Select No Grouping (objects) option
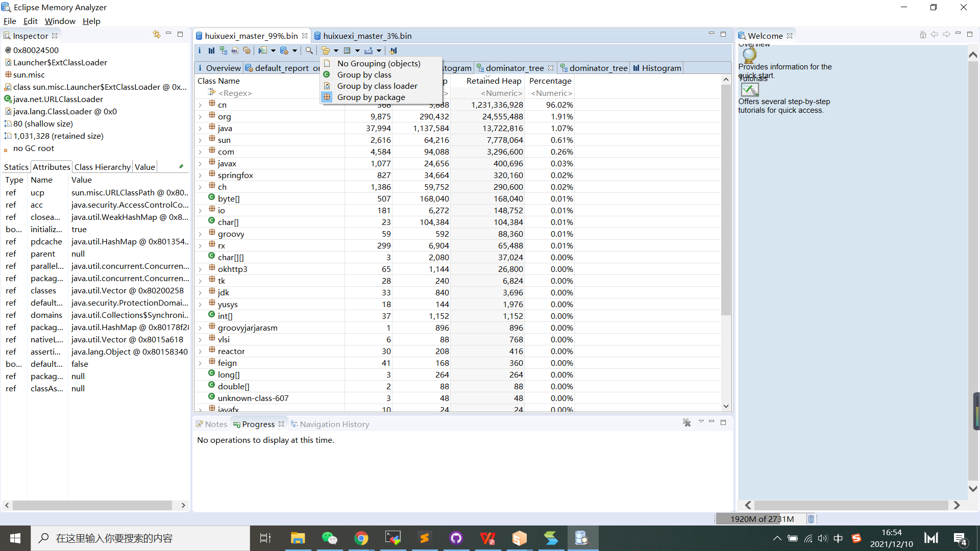Image resolution: width=980 pixels, height=551 pixels. 378,63
